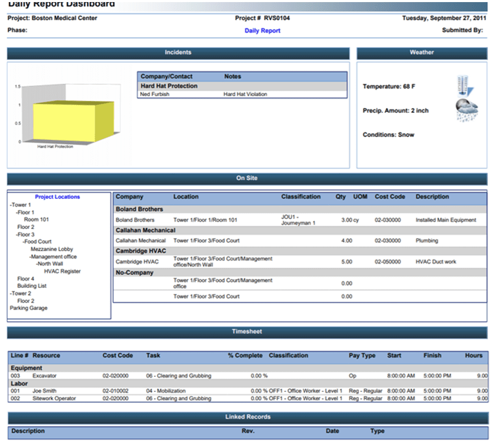Image resolution: width=504 pixels, height=448 pixels.
Task: Click the Timesheet section header
Action: [247, 332]
